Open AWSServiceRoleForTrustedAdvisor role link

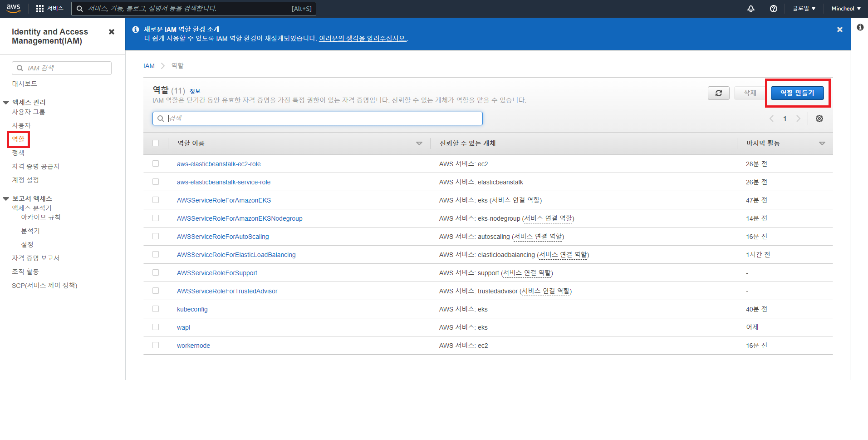pos(227,291)
